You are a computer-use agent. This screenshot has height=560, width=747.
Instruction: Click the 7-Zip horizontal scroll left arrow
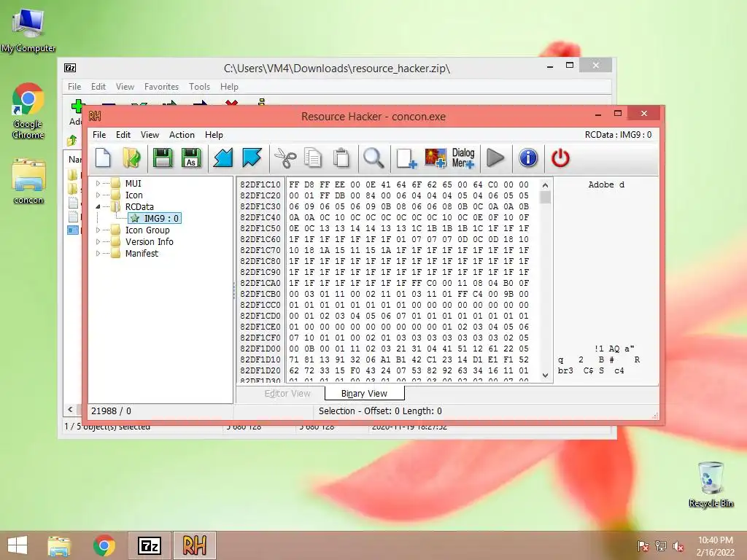[71, 410]
